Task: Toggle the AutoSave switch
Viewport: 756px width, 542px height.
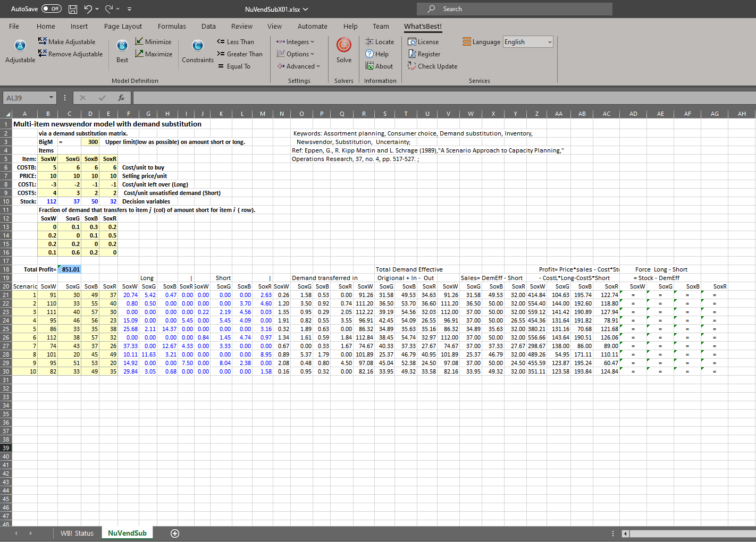Action: click(51, 9)
